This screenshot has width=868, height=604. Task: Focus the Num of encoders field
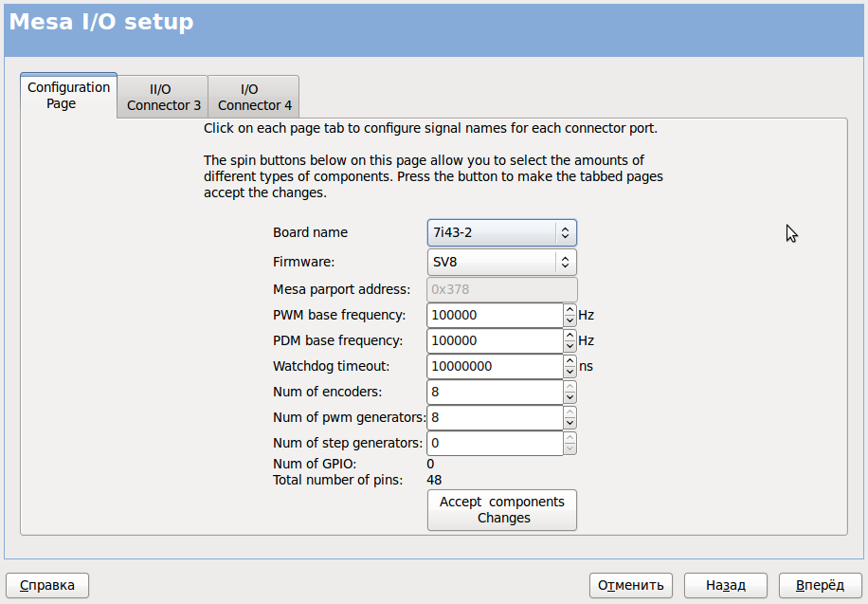[495, 392]
